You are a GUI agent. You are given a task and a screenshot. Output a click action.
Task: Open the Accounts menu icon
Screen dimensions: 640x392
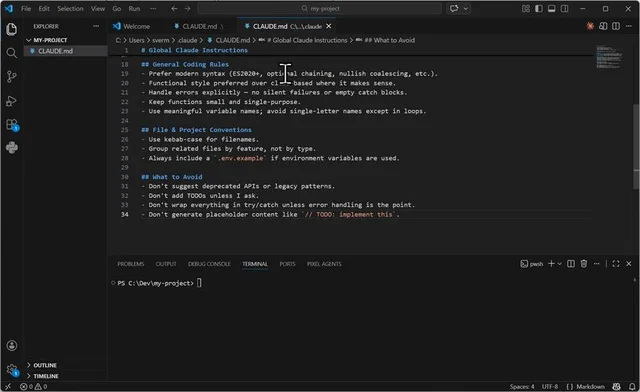(11, 345)
